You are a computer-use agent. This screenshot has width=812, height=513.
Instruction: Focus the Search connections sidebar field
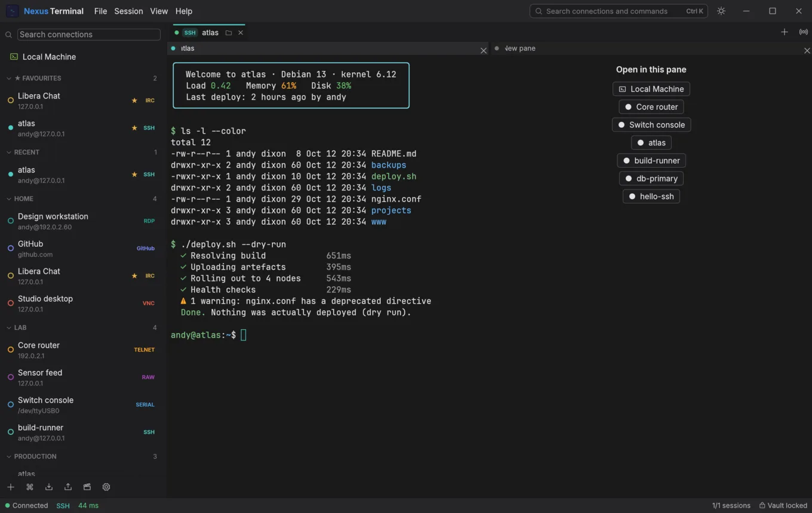(x=88, y=35)
